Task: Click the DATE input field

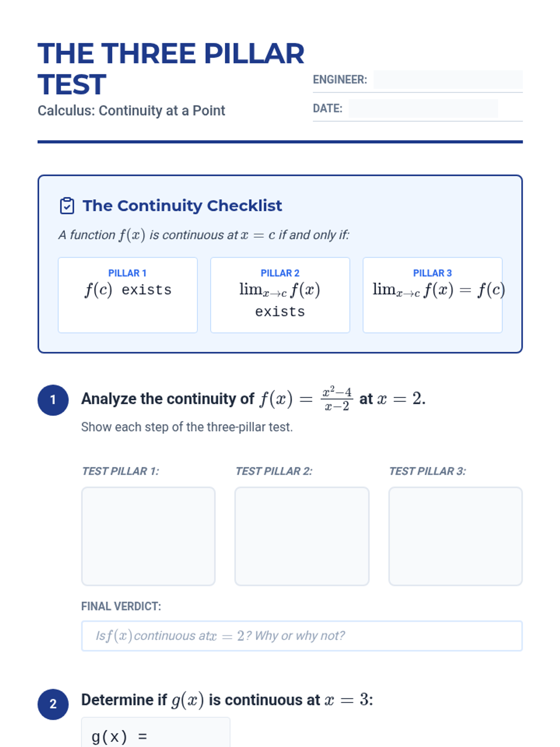Action: click(x=422, y=109)
